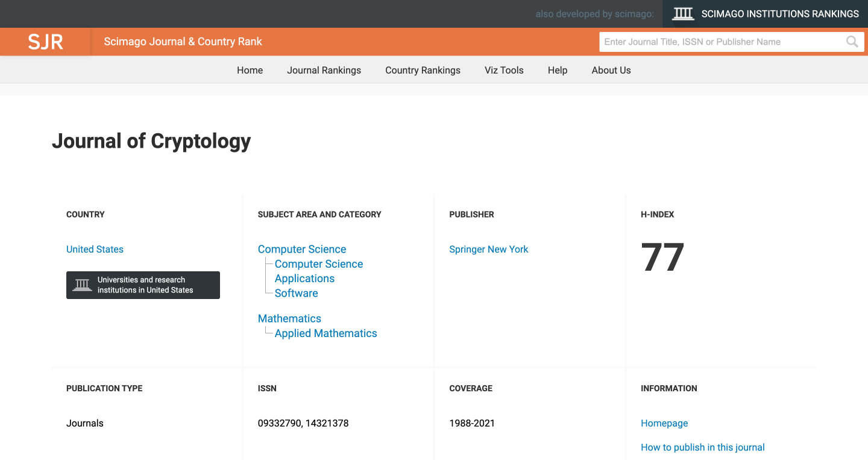Click the ISSN value 09332790, 14321378

tap(303, 423)
